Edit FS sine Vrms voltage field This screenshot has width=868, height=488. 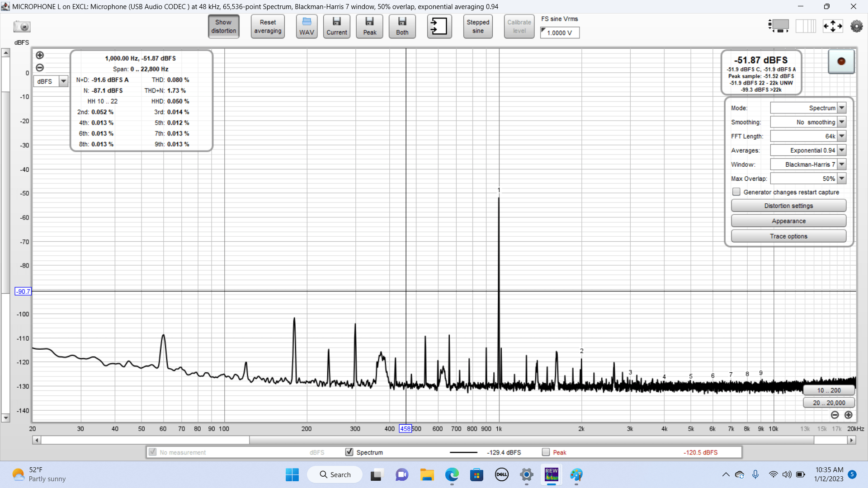point(560,33)
